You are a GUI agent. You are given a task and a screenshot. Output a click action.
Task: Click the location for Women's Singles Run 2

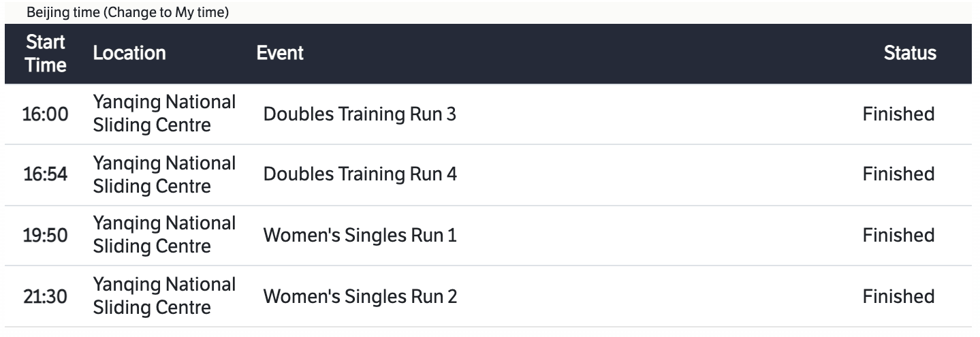click(164, 296)
